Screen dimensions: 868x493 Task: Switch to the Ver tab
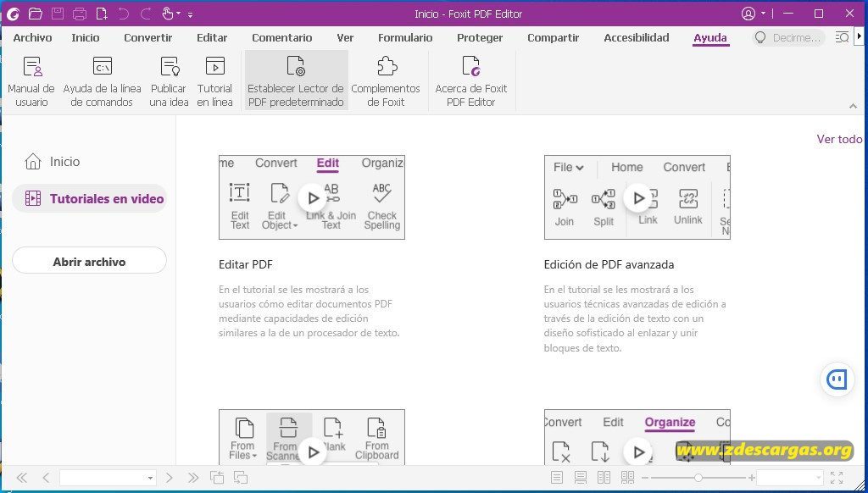coord(345,37)
